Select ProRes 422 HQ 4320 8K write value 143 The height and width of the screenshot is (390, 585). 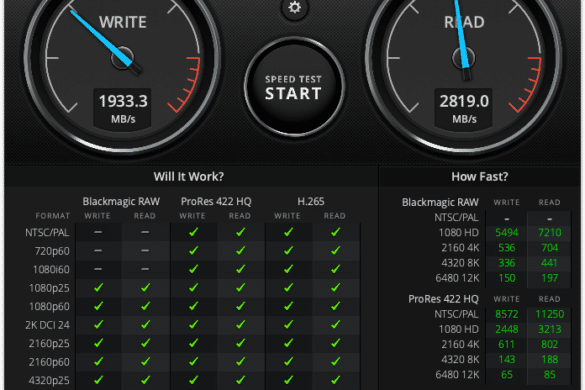(x=507, y=359)
